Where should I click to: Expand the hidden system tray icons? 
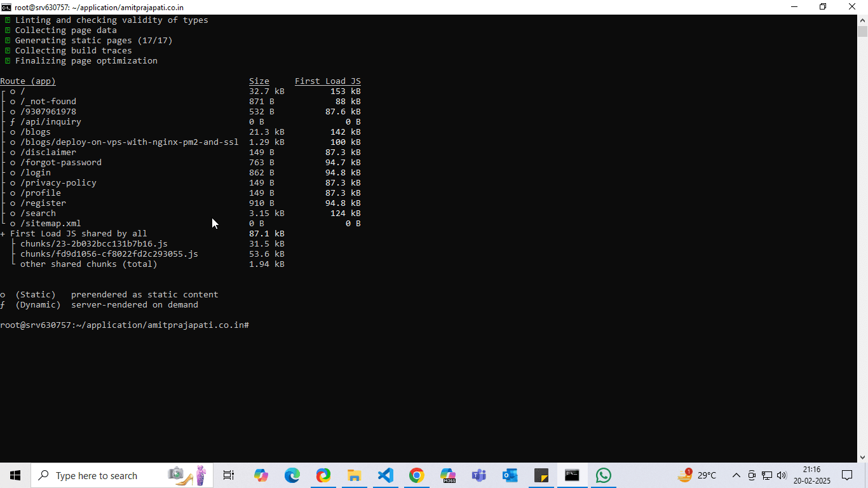pos(736,475)
